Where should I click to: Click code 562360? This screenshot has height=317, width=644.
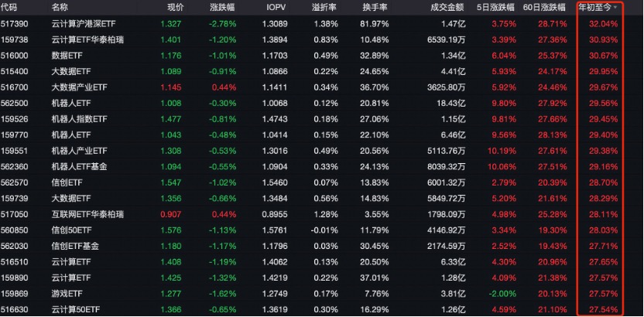coord(14,166)
